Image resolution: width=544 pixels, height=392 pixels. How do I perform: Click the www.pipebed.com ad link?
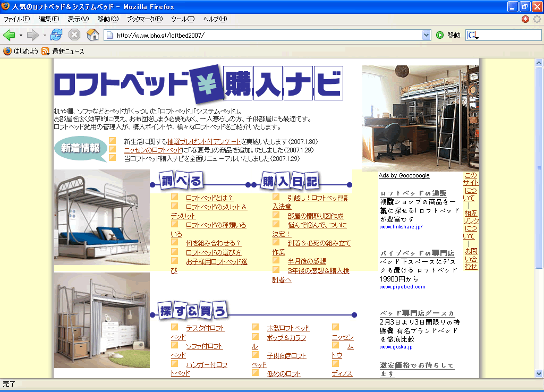[402, 287]
